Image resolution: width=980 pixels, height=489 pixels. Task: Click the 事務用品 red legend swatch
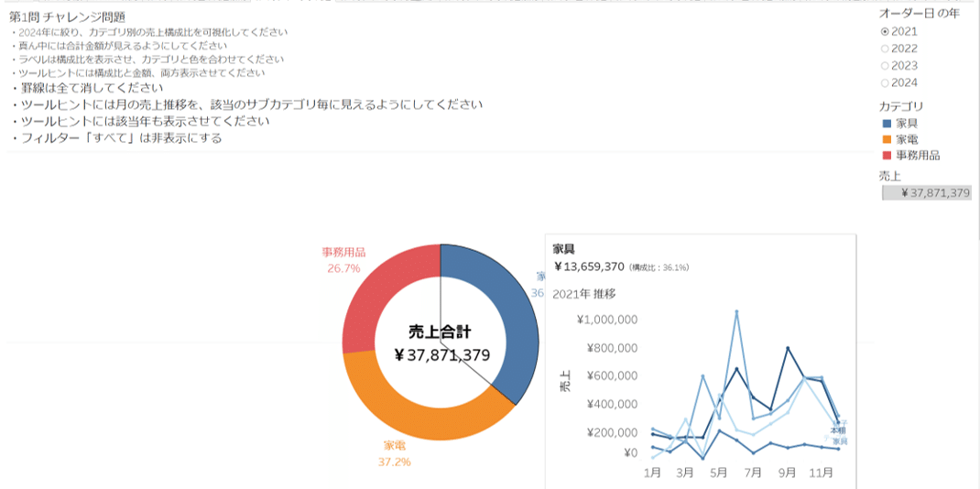[x=887, y=156]
